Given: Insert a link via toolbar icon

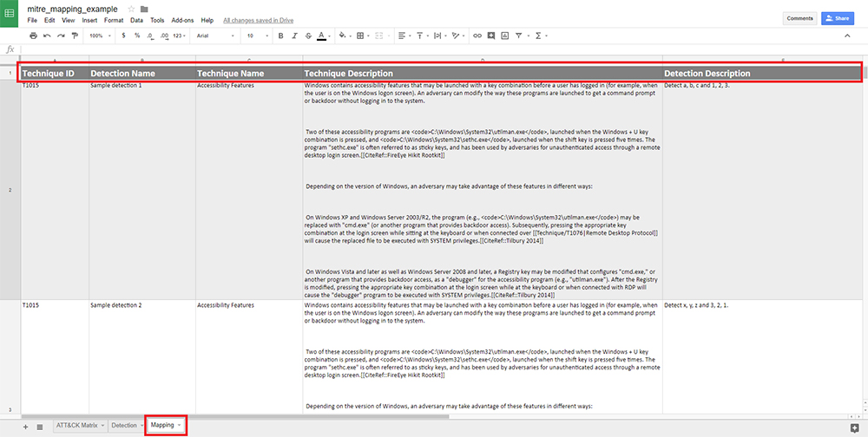Looking at the screenshot, I should [477, 36].
